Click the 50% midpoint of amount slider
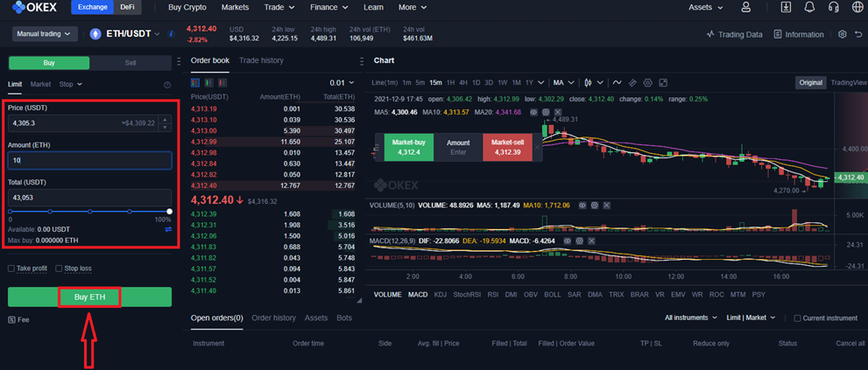868x370 pixels. (89, 212)
